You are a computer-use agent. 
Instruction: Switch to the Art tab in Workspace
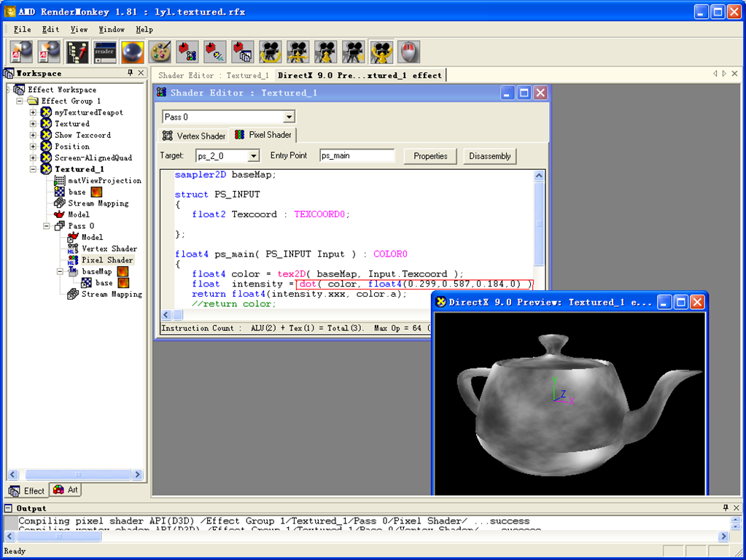pos(66,489)
